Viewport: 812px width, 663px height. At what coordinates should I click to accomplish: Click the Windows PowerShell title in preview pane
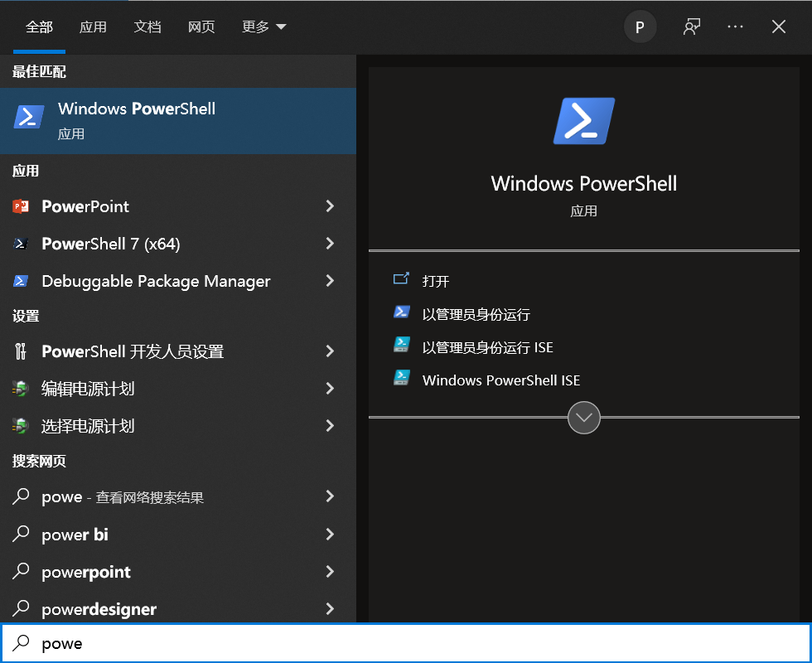(x=584, y=184)
